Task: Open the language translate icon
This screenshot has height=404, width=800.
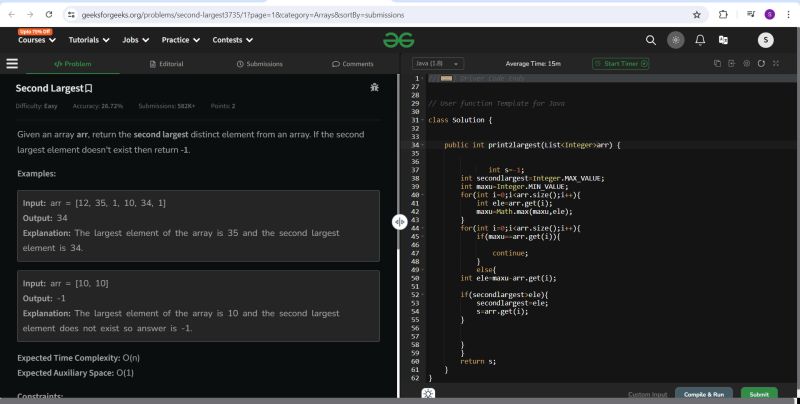Action: point(723,40)
